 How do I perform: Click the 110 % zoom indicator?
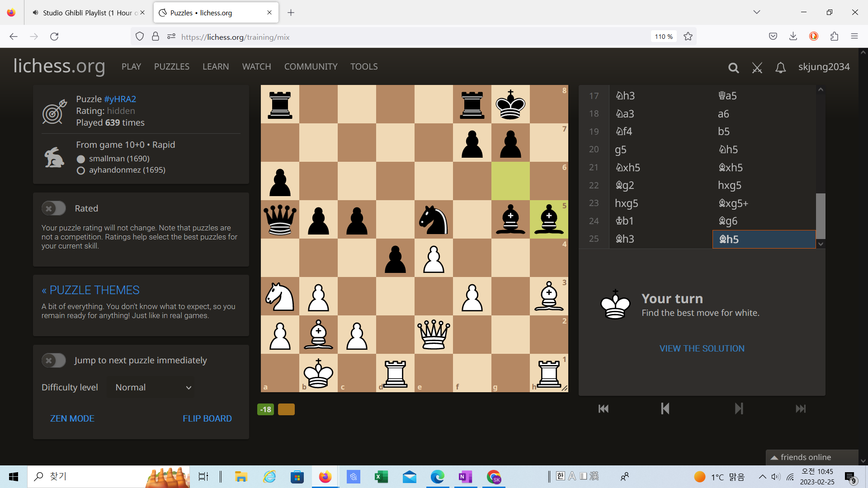[x=663, y=37]
